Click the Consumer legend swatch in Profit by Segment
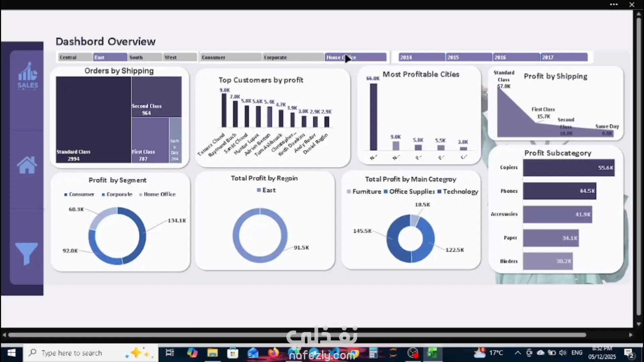The image size is (644, 362). [66, 194]
